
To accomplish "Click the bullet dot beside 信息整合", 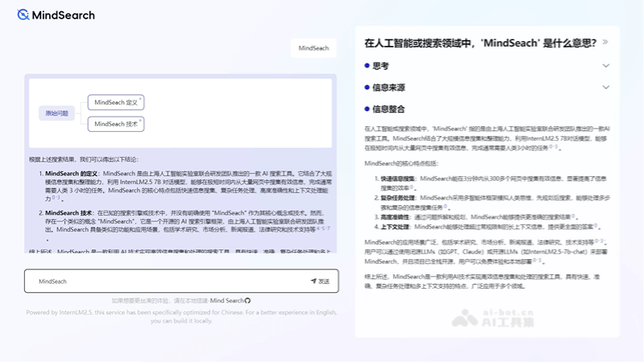I will (x=367, y=109).
